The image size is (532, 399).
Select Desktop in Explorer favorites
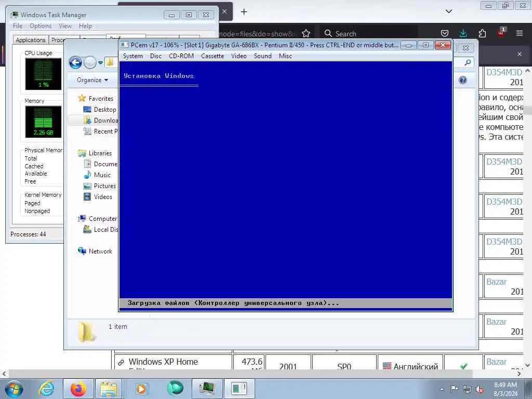point(105,110)
